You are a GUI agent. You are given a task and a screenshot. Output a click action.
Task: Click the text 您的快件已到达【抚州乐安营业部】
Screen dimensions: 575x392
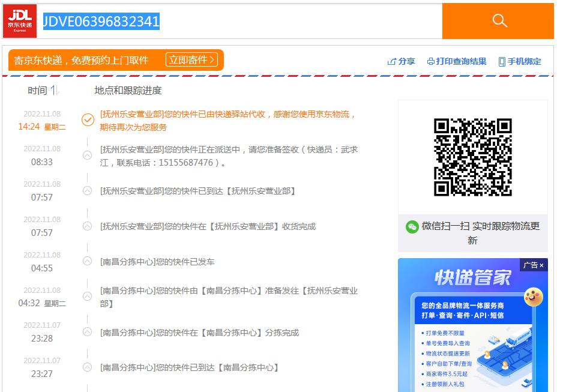230,191
